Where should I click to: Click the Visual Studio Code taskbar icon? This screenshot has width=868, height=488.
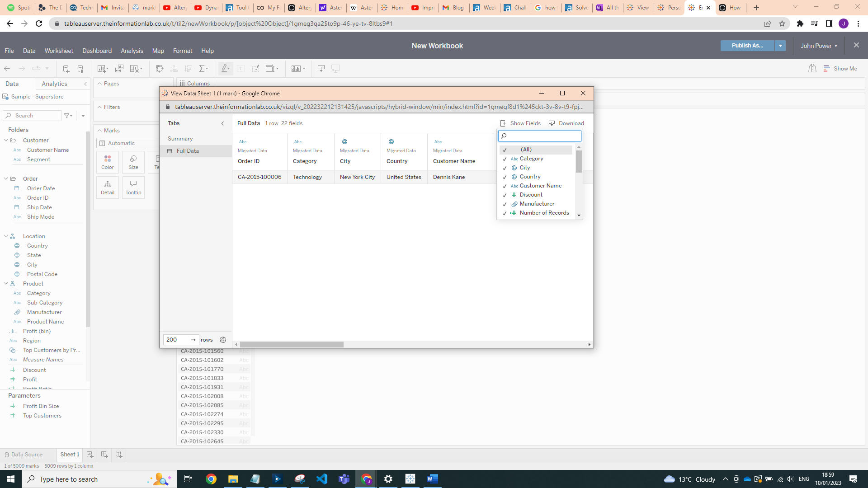point(322,479)
